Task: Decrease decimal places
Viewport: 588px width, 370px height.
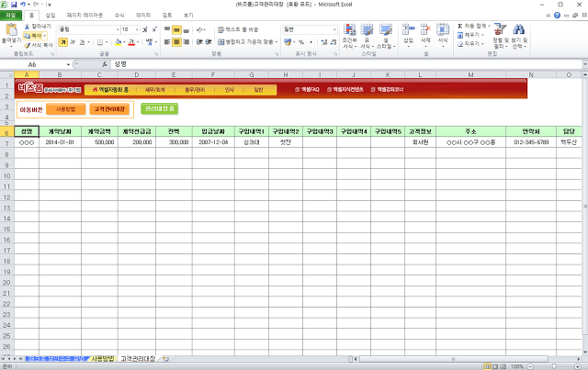Action: pos(333,42)
